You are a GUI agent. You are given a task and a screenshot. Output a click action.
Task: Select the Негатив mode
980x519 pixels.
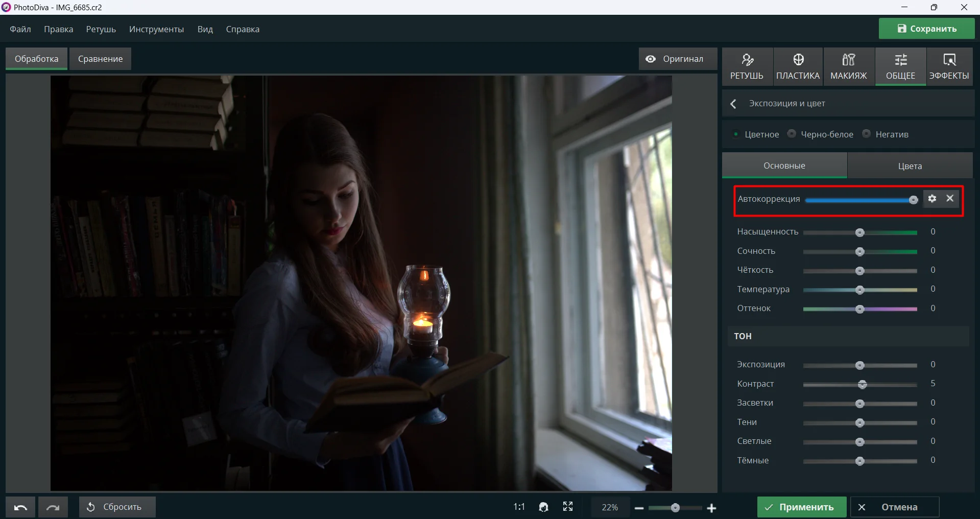click(886, 134)
